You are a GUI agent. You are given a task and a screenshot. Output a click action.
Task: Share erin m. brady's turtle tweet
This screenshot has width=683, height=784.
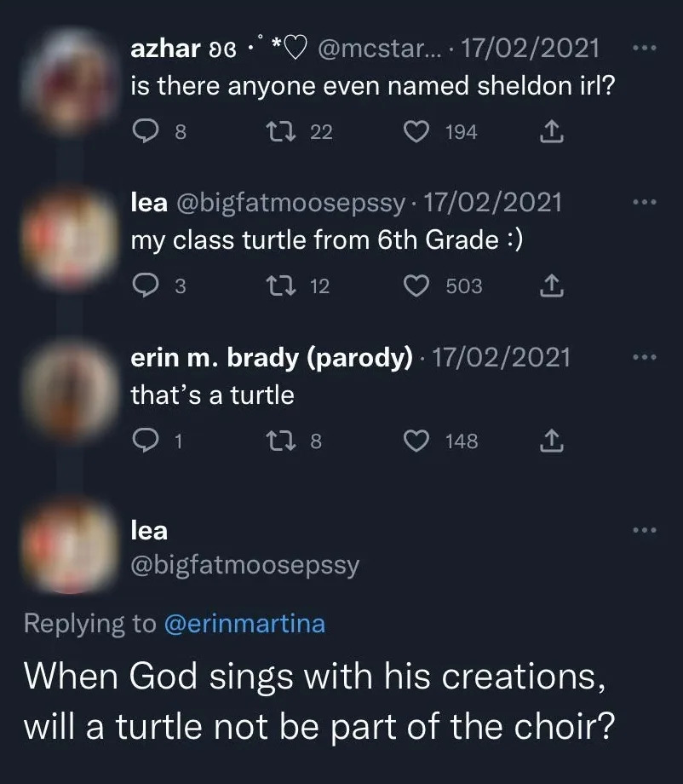click(551, 441)
